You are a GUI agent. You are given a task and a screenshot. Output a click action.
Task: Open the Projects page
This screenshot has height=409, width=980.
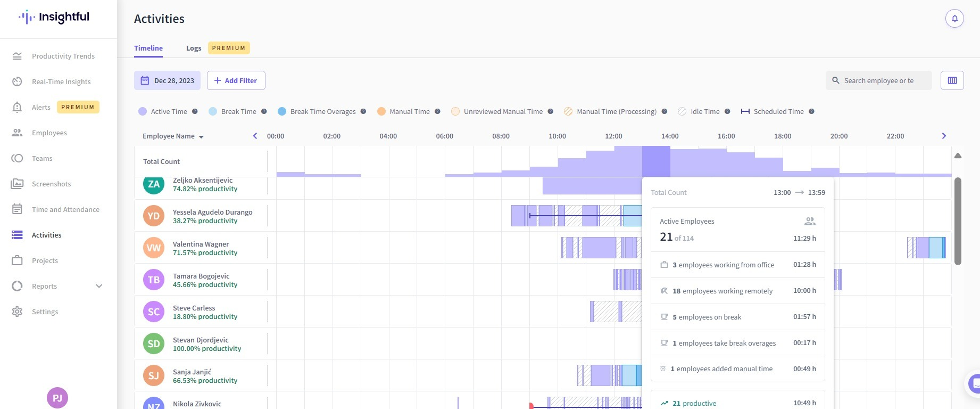(59, 260)
